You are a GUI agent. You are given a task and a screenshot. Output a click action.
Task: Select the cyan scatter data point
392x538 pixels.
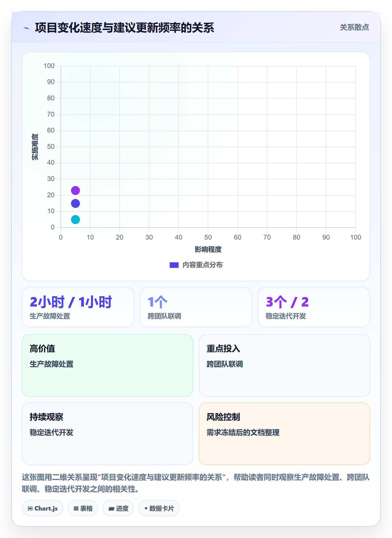[75, 220]
